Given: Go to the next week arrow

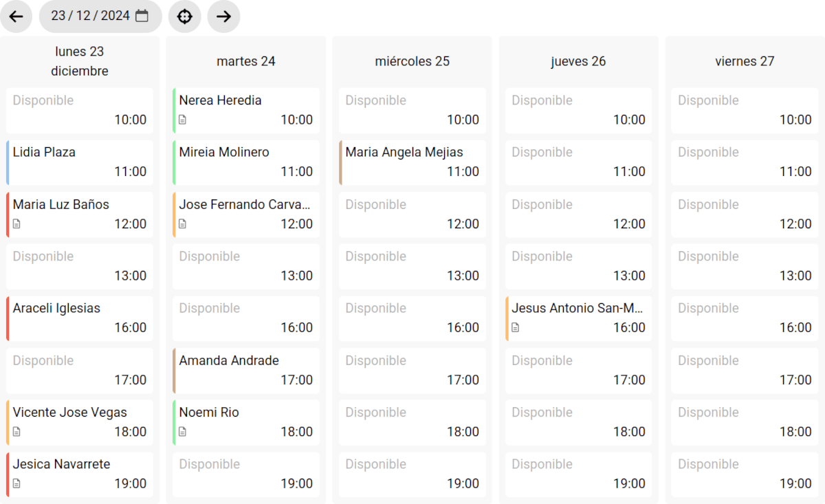Looking at the screenshot, I should click(x=223, y=17).
